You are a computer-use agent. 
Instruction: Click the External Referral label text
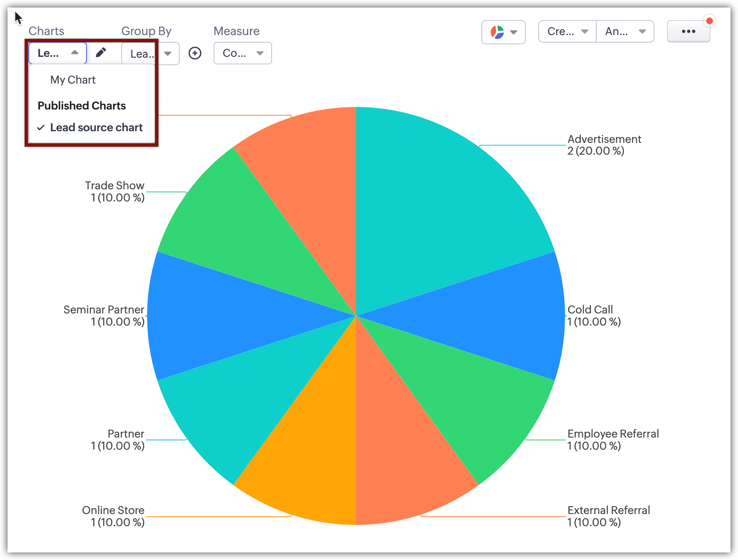608,510
